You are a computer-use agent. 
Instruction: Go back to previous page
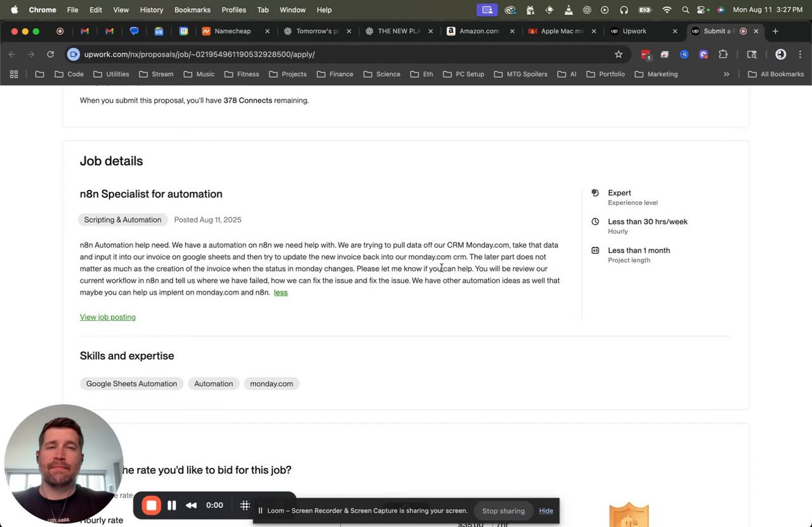pos(12,55)
